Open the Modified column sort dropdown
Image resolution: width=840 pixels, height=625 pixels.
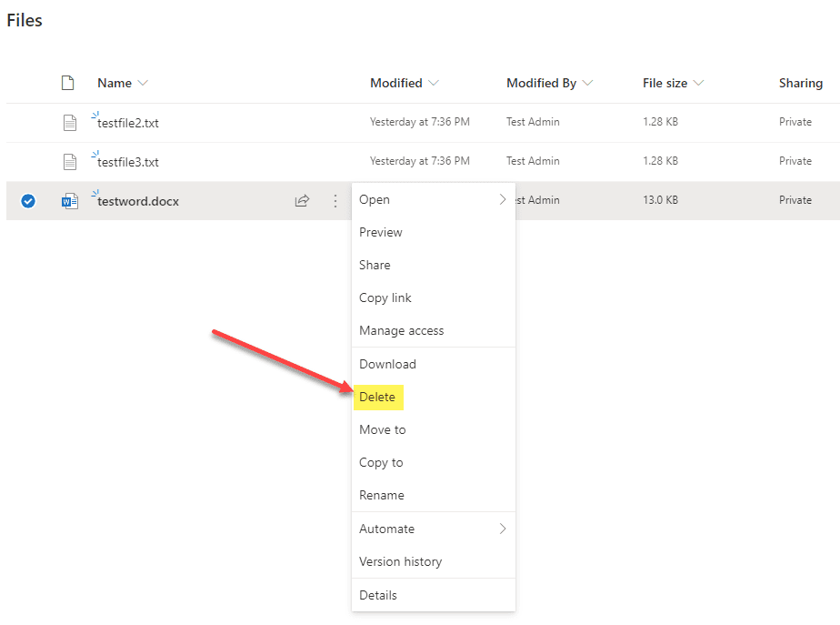pyautogui.click(x=435, y=83)
